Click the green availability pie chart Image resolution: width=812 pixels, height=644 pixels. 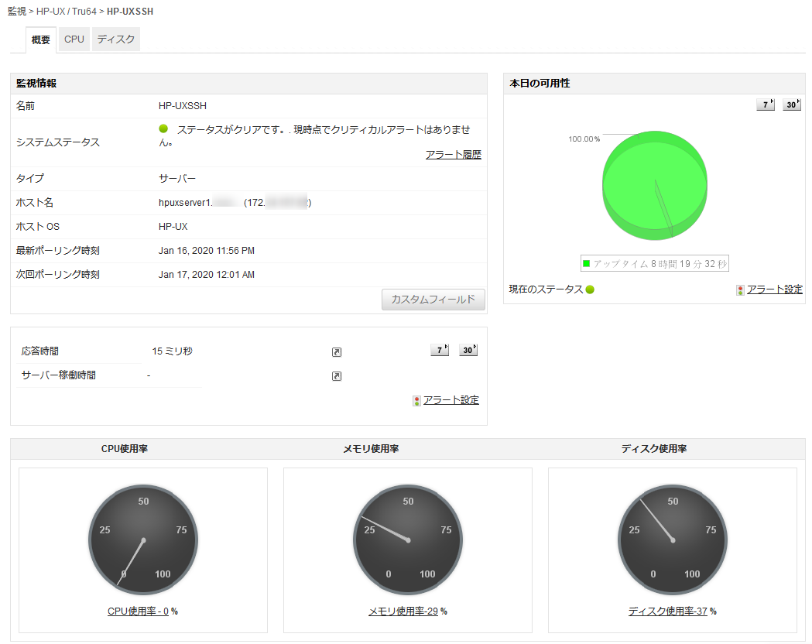(654, 186)
